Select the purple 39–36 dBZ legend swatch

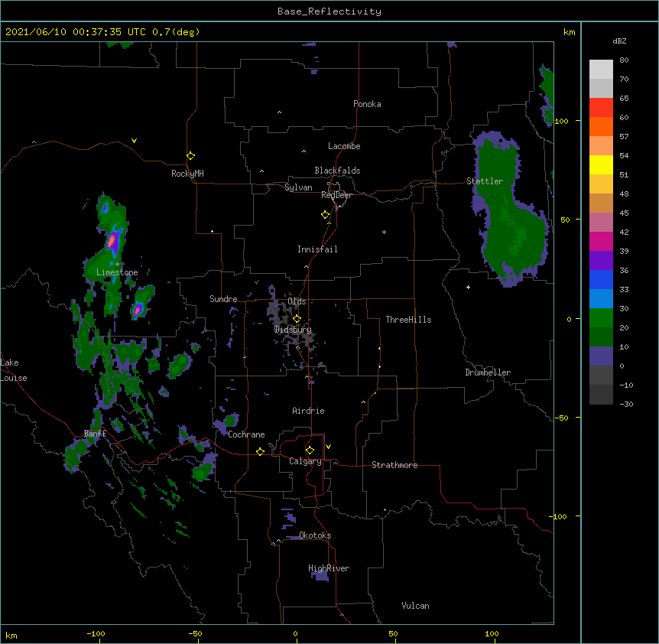coord(601,261)
